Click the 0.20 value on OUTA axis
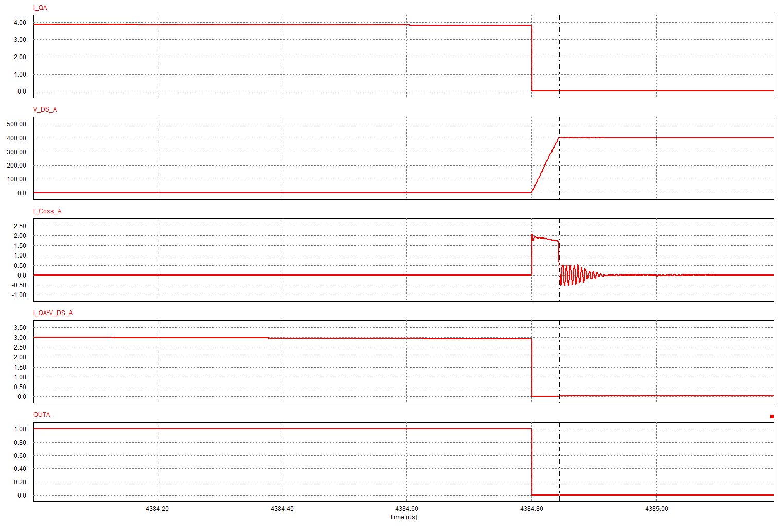The height and width of the screenshot is (532, 784). (20, 482)
